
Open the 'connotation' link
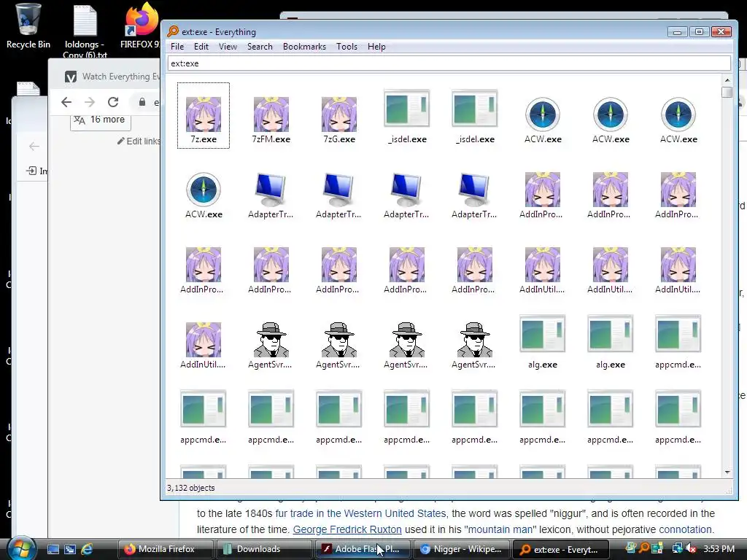tap(685, 529)
